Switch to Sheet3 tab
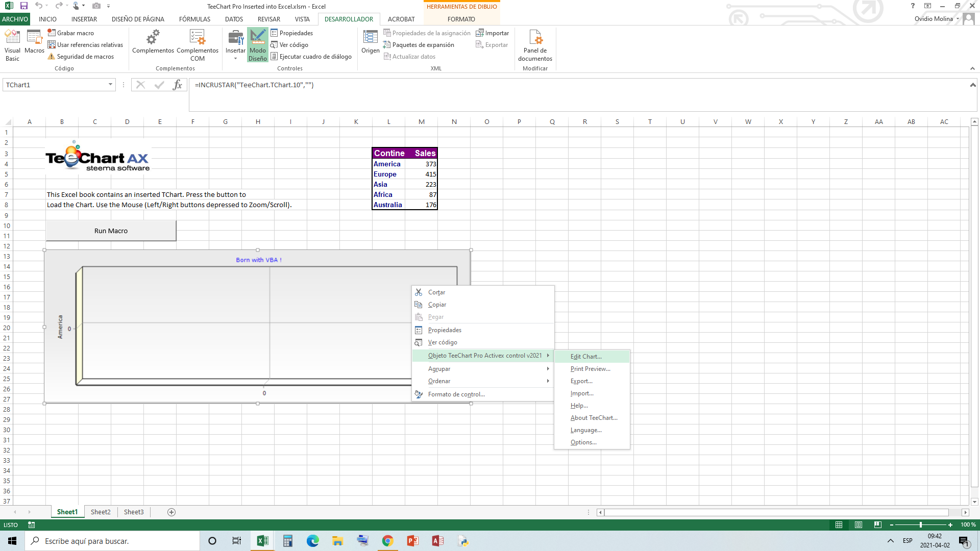980x551 pixels. tap(133, 512)
